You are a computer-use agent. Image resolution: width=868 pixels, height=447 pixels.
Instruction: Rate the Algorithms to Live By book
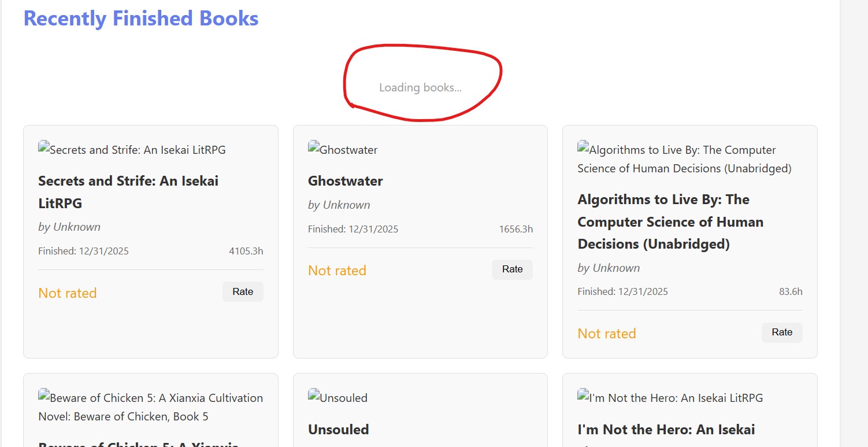click(x=781, y=333)
